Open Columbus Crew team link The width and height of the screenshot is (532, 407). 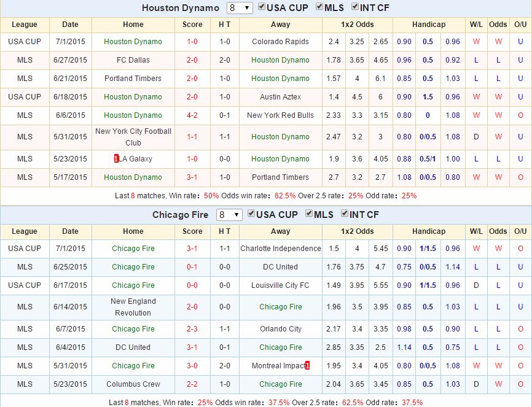click(133, 384)
